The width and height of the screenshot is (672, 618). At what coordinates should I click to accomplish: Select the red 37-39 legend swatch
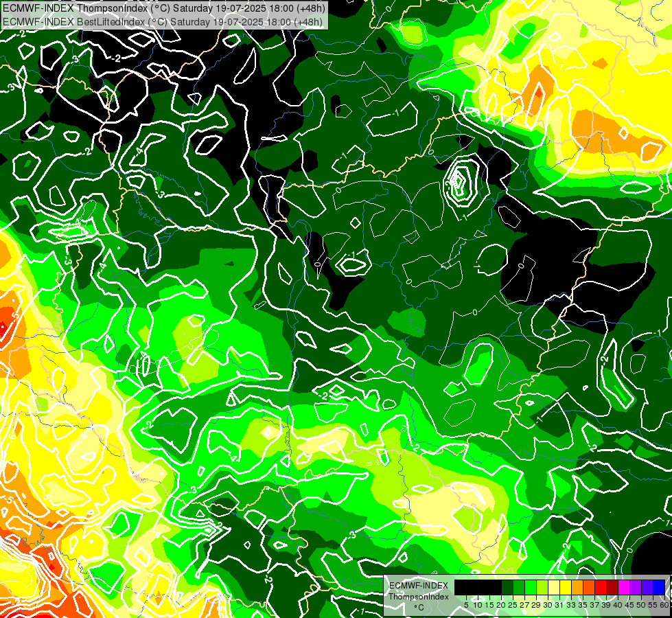coord(601,587)
